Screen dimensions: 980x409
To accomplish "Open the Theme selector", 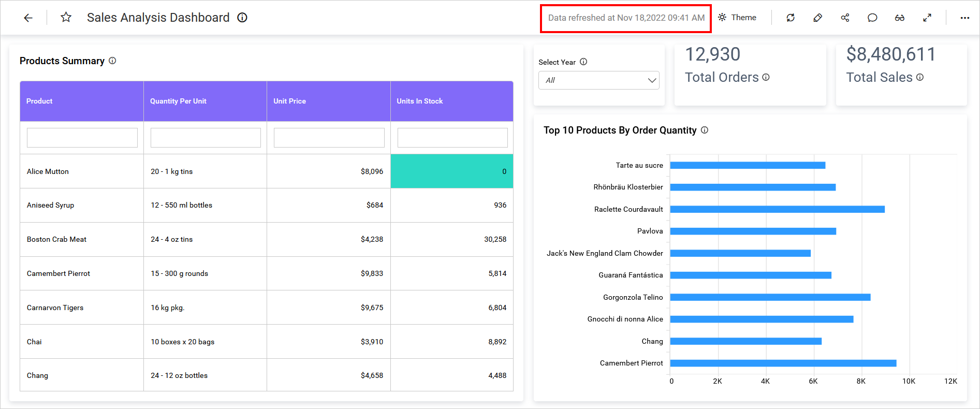I will point(737,18).
